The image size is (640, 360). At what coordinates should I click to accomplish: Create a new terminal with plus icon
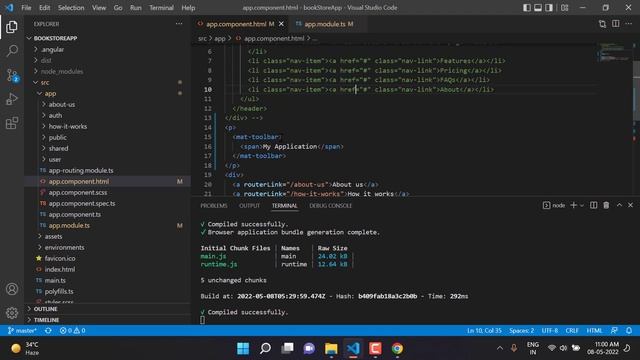[573, 205]
